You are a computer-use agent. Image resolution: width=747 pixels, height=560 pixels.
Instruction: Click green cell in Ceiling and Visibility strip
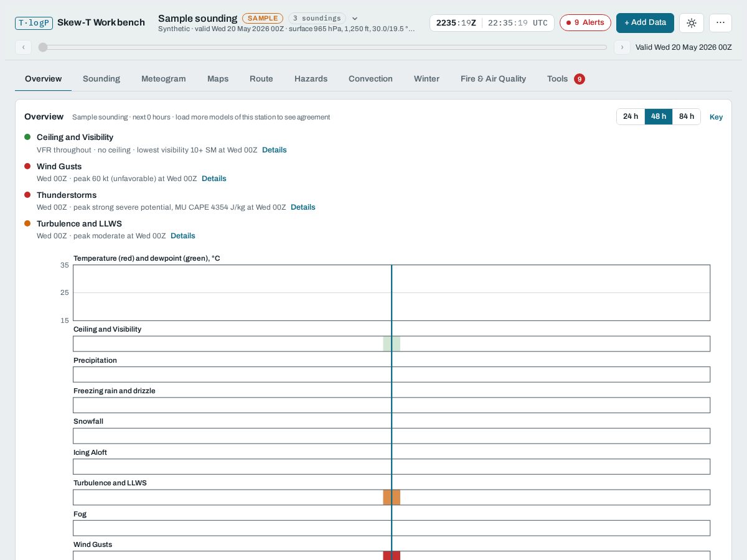tap(392, 343)
